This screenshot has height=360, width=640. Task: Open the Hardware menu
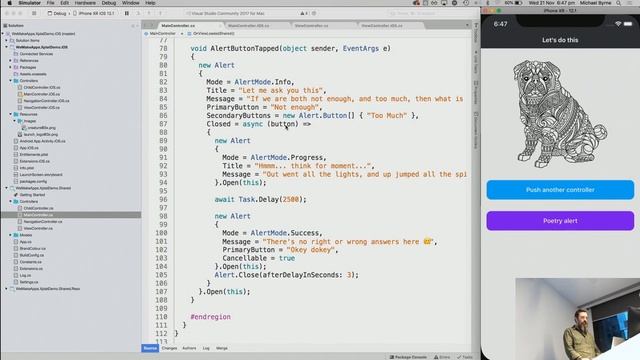coord(85,3)
